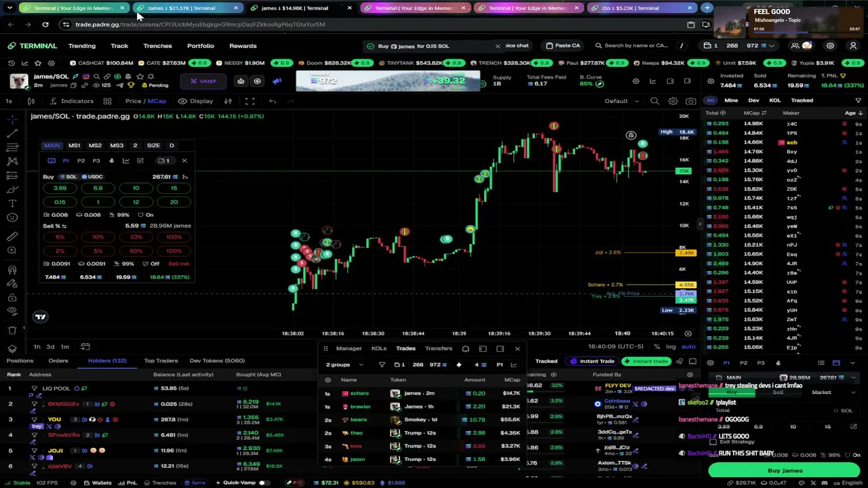This screenshot has height=488, width=868.
Task: Select the ruler measure tool
Action: [x=12, y=237]
